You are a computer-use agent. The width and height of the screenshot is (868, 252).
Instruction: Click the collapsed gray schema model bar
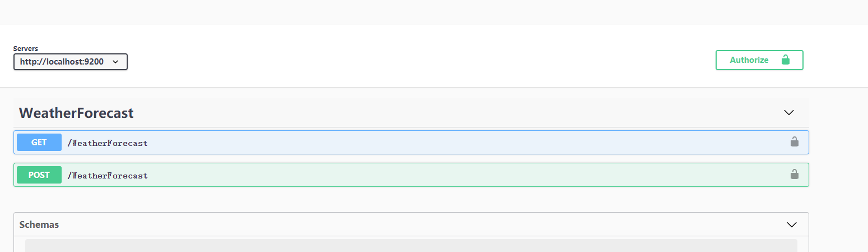pos(411,245)
